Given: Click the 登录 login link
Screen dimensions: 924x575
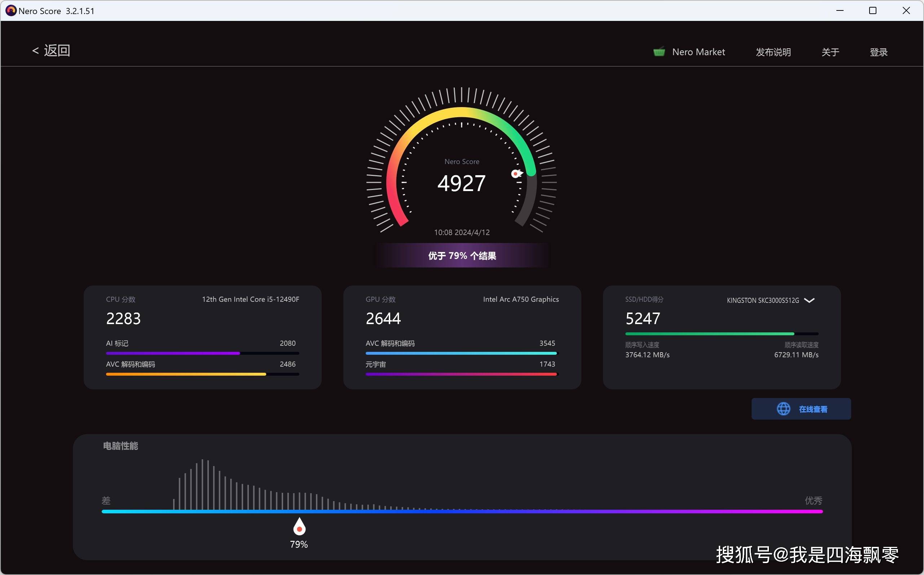Looking at the screenshot, I should pos(878,52).
